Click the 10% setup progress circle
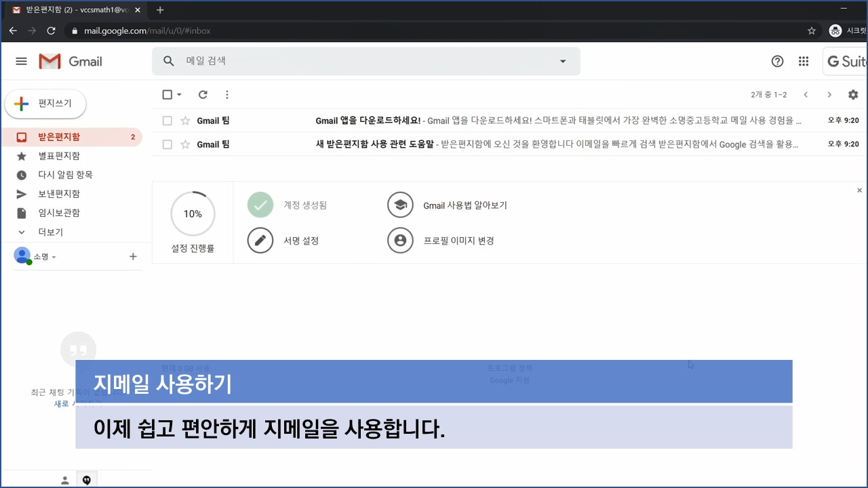868x488 pixels. tap(193, 214)
